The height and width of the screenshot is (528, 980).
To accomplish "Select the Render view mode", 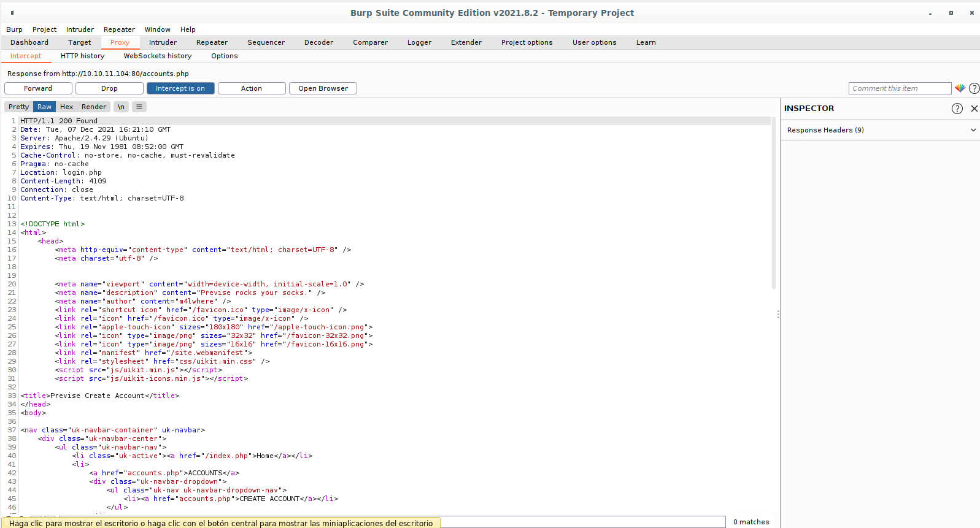I will coord(94,107).
